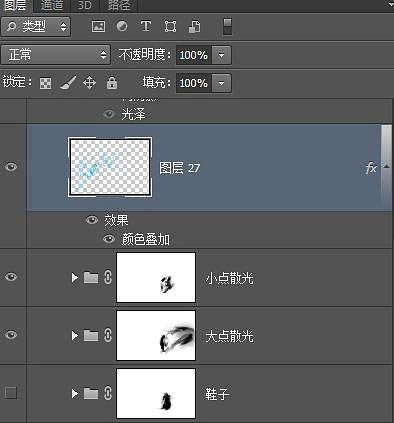394x423 pixels.
Task: Click the 大点散光 mask link icon
Action: tap(108, 335)
